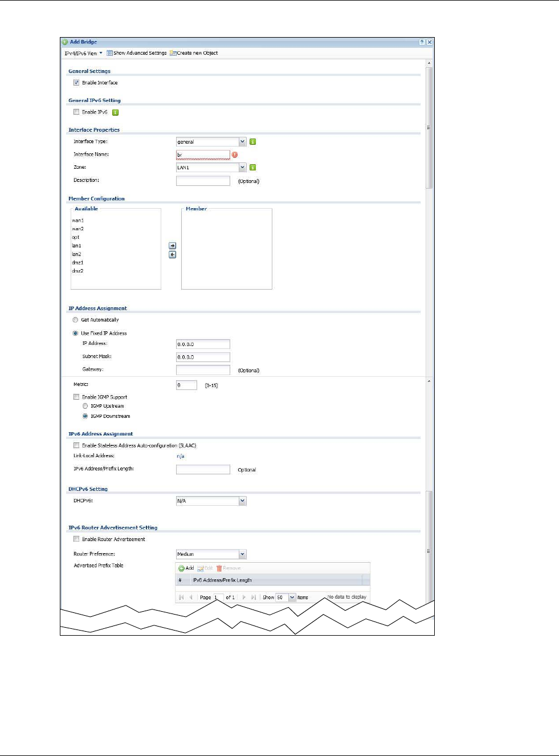Click the Description input field
Viewport: 559px width, 756px height.
pos(203,181)
